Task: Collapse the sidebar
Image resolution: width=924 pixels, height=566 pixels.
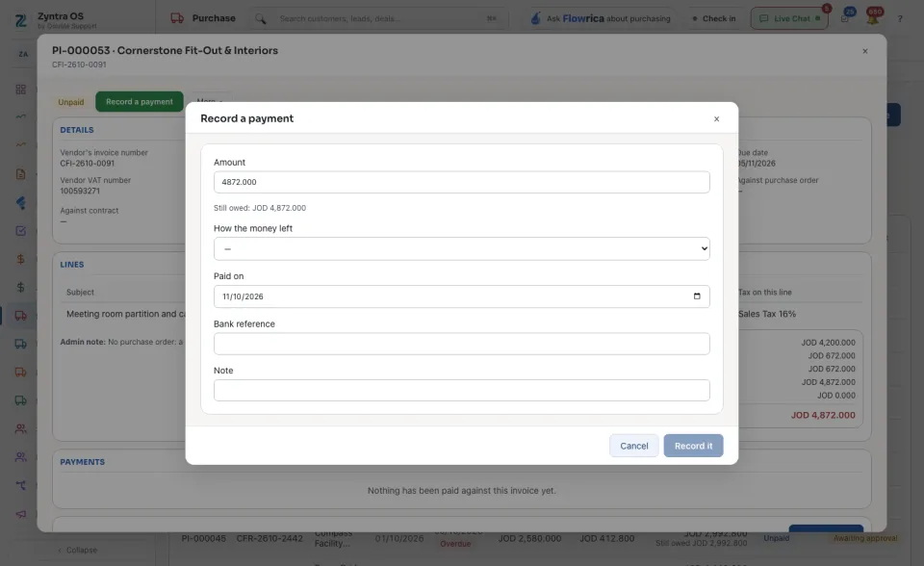Action: pyautogui.click(x=77, y=550)
